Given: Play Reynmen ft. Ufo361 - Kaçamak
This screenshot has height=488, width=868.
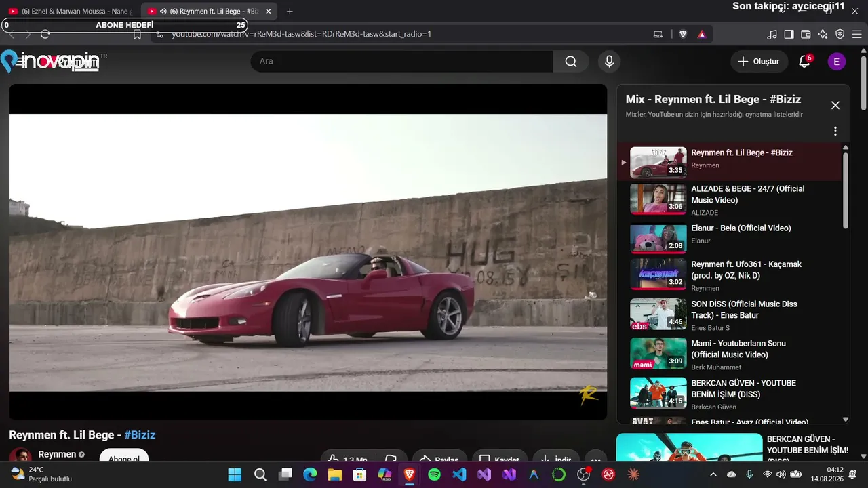Looking at the screenshot, I should point(729,276).
